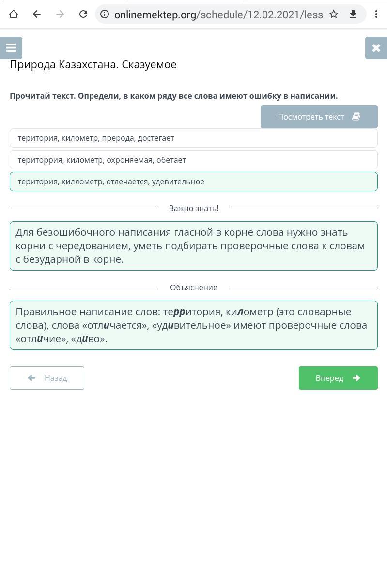Viewport: 387px width, 588px height.
Task: Click the book icon on Посмотреть текст
Action: click(x=356, y=117)
